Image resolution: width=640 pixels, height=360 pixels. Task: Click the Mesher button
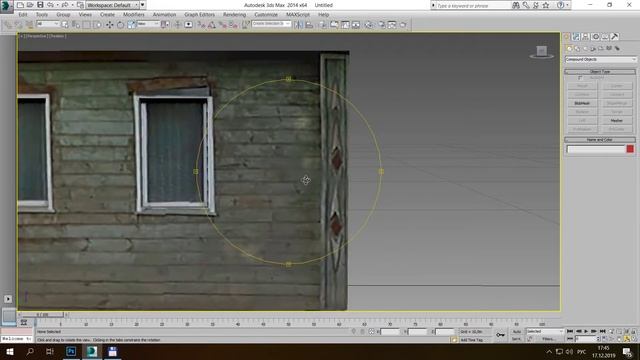[x=616, y=120]
